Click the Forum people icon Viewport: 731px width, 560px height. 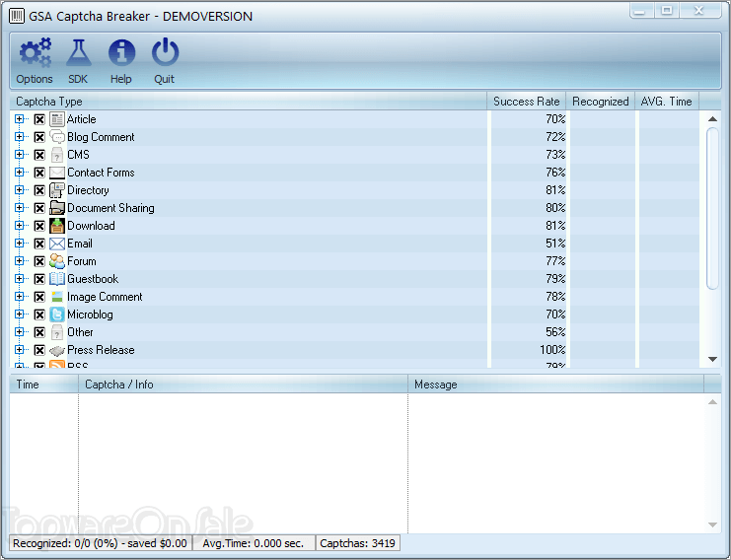click(57, 261)
